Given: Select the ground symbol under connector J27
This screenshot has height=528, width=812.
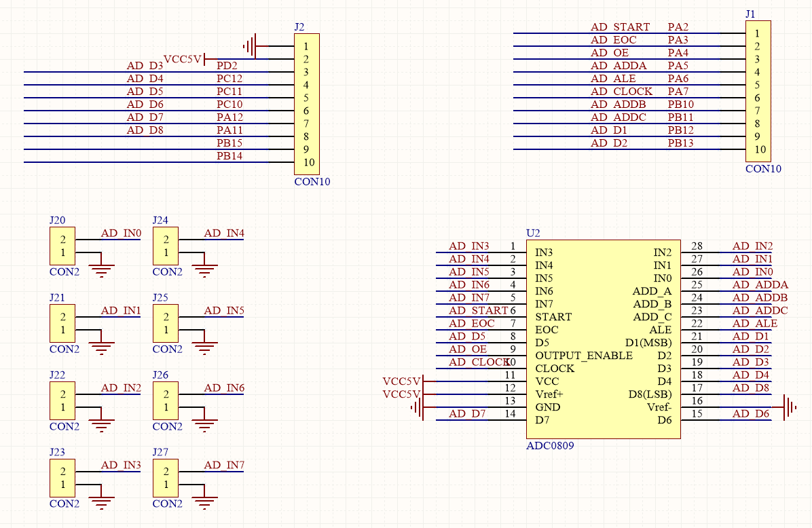Looking at the screenshot, I should [204, 502].
